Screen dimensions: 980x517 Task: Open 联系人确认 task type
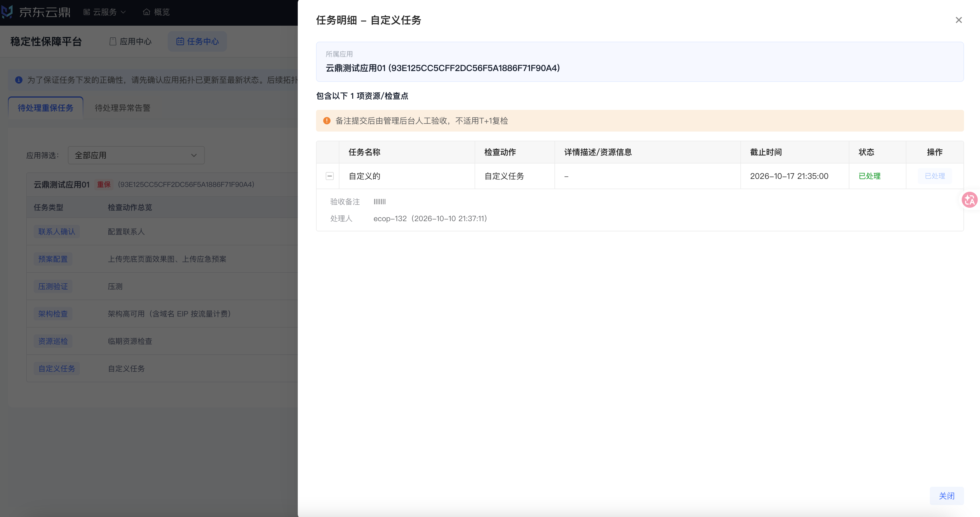pos(57,231)
